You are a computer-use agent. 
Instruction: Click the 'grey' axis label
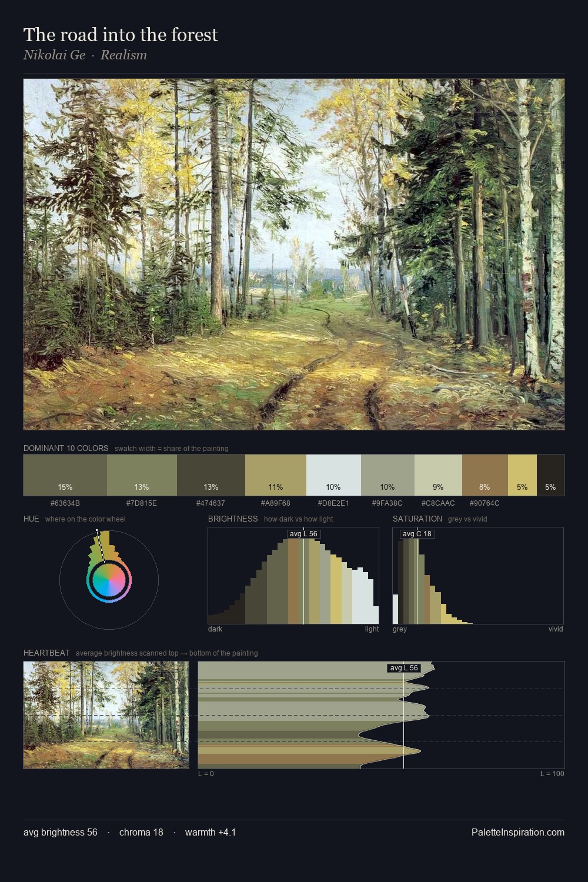400,629
